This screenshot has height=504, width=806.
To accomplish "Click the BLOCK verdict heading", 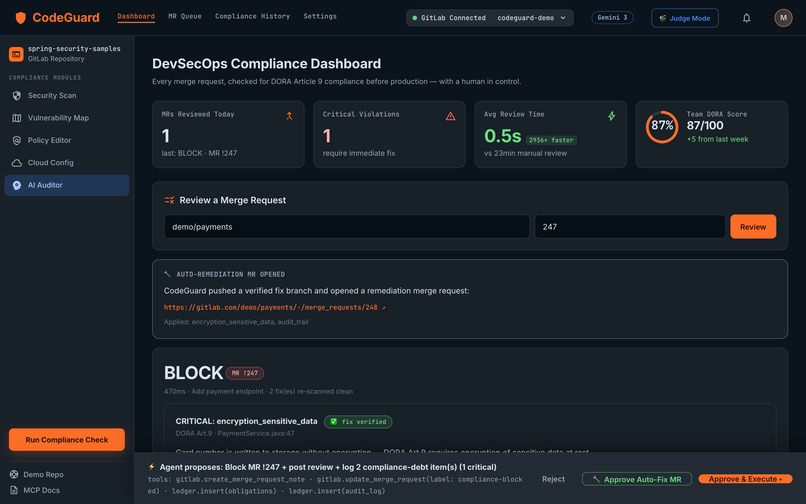I will point(193,373).
